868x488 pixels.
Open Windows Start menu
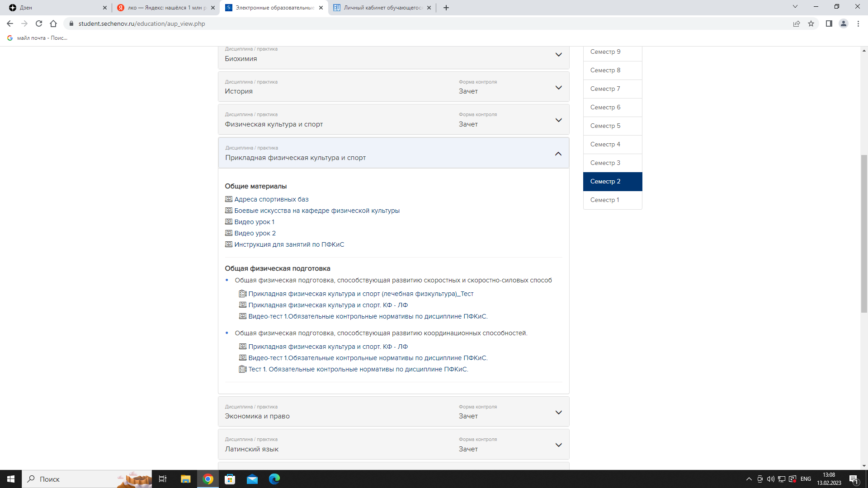click(x=11, y=479)
